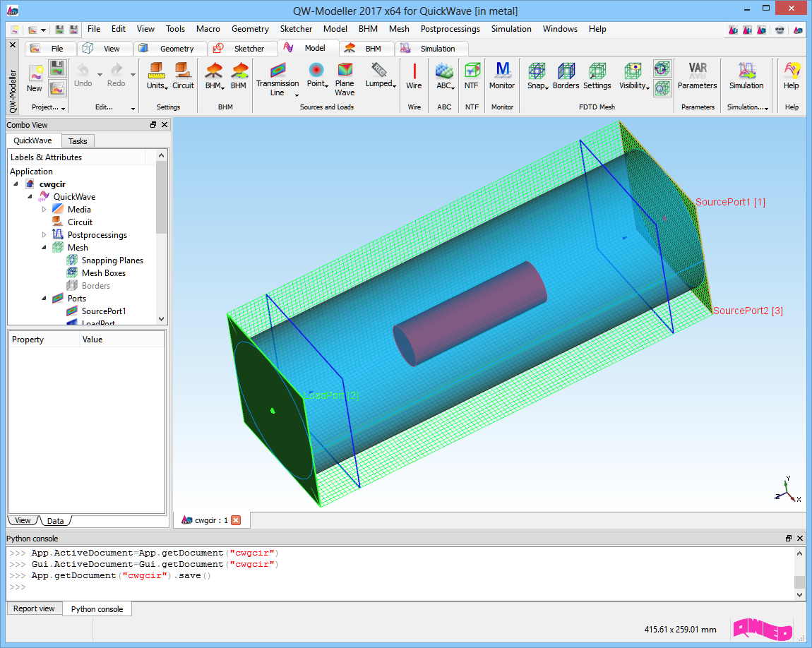Click the Simulation button in the ribbon
The image size is (812, 648).
(x=746, y=76)
